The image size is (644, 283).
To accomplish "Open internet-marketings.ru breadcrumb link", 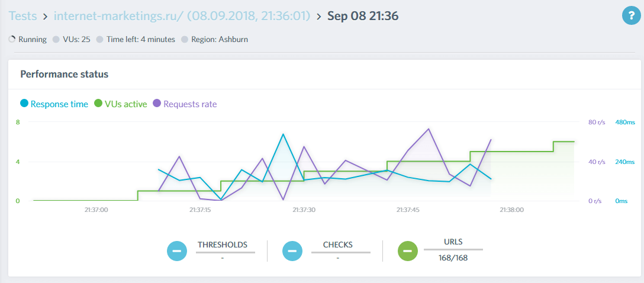I will pyautogui.click(x=182, y=16).
